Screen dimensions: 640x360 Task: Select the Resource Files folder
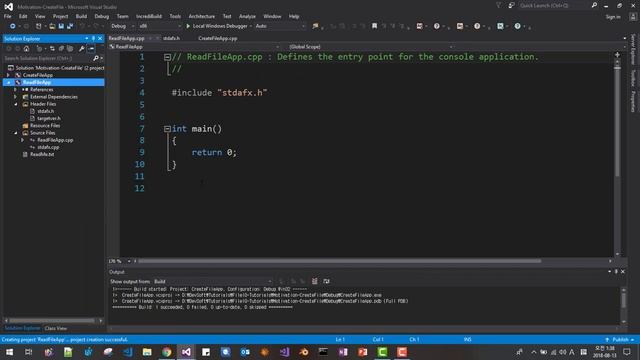point(45,126)
